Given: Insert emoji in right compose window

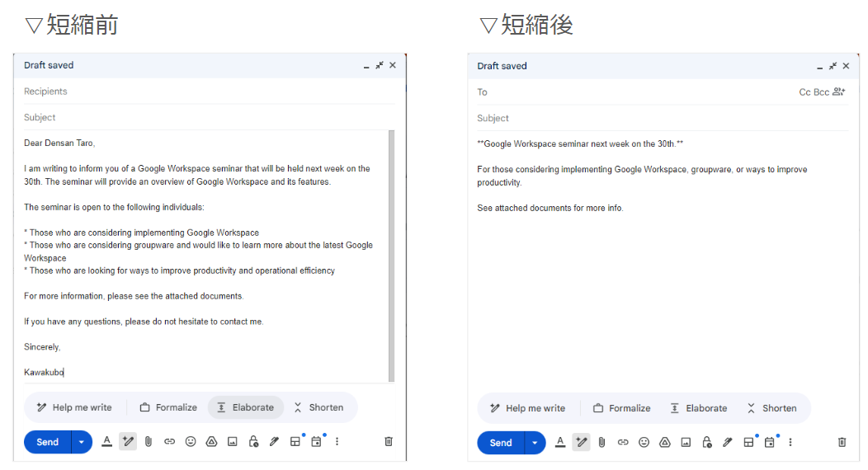Looking at the screenshot, I should pos(644,442).
